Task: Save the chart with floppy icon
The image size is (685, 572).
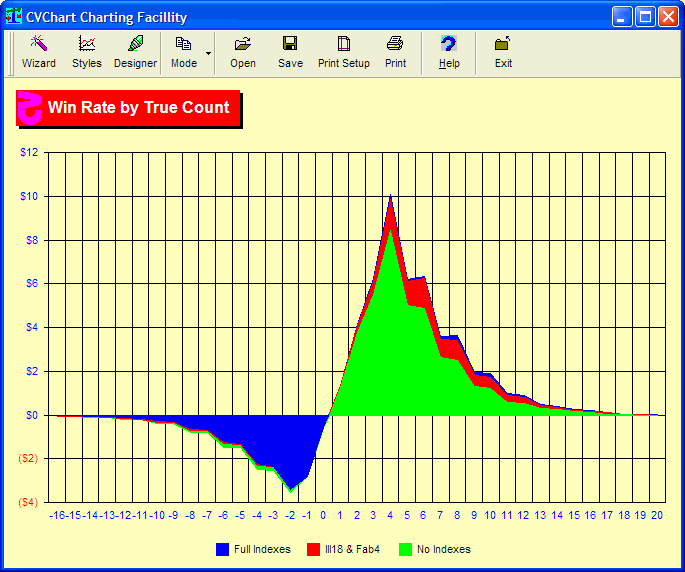Action: [x=290, y=52]
